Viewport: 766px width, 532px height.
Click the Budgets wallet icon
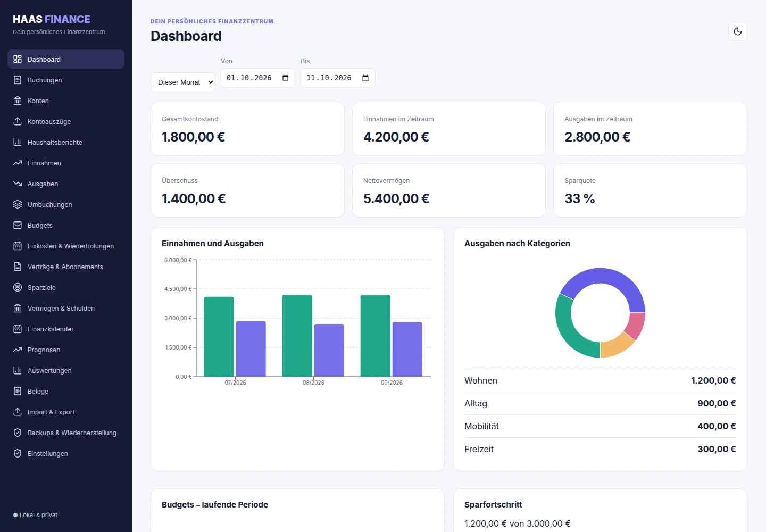pyautogui.click(x=18, y=225)
